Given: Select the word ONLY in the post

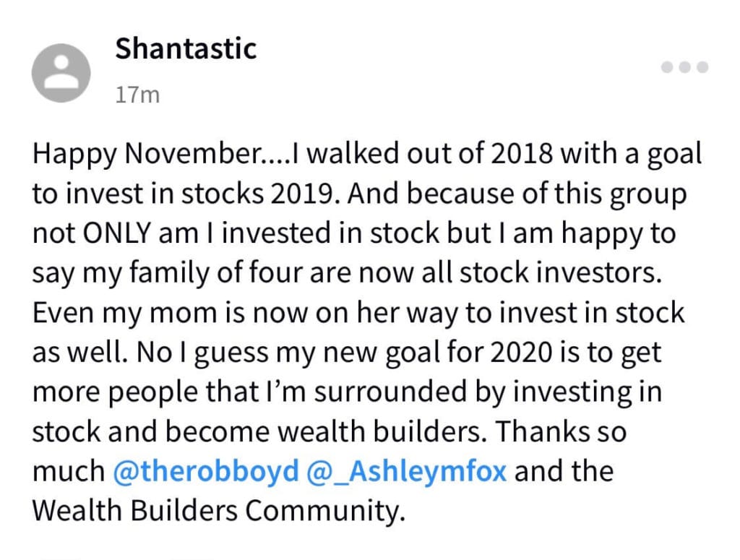Looking at the screenshot, I should (117, 233).
